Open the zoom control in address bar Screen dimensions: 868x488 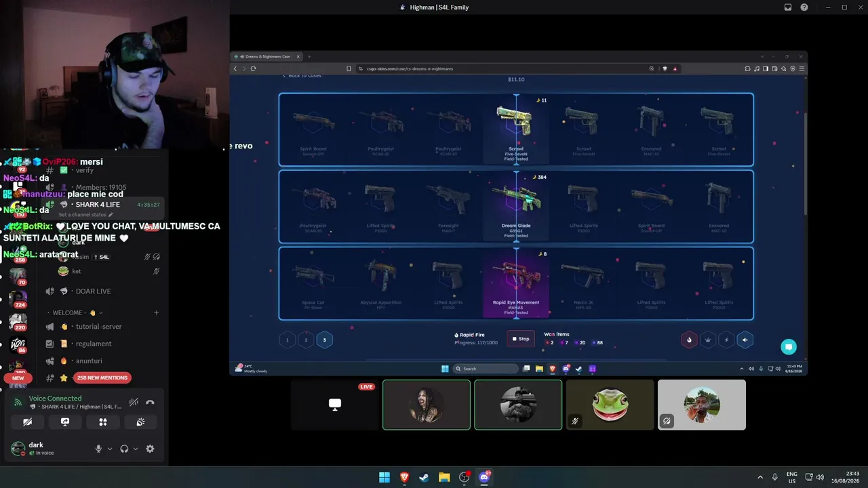tap(652, 68)
